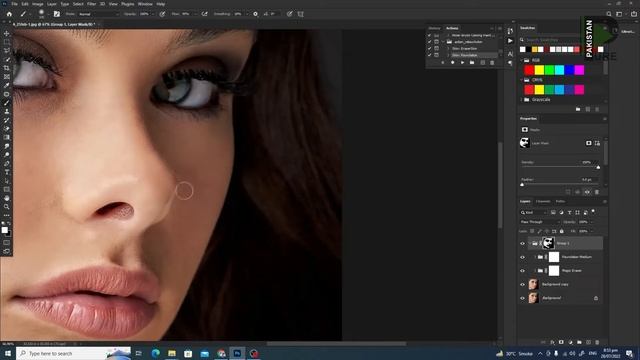Open the search icon at top right

tap(609, 14)
